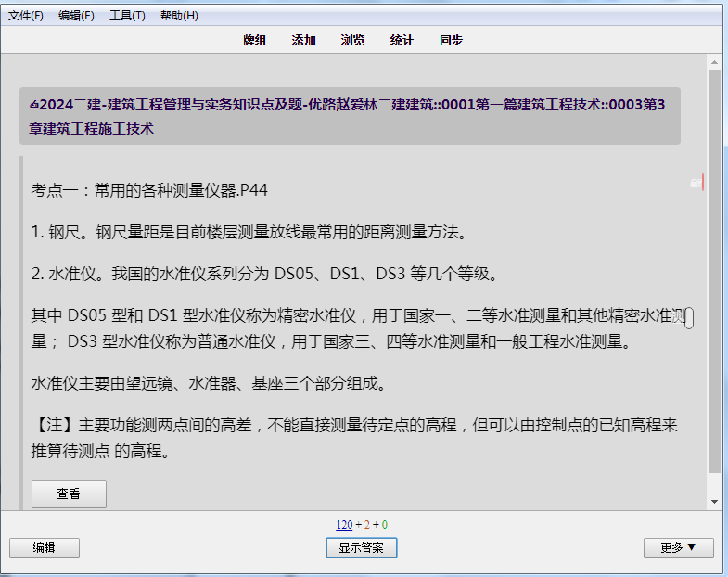Click the learning count 2
728x577 pixels.
[367, 525]
